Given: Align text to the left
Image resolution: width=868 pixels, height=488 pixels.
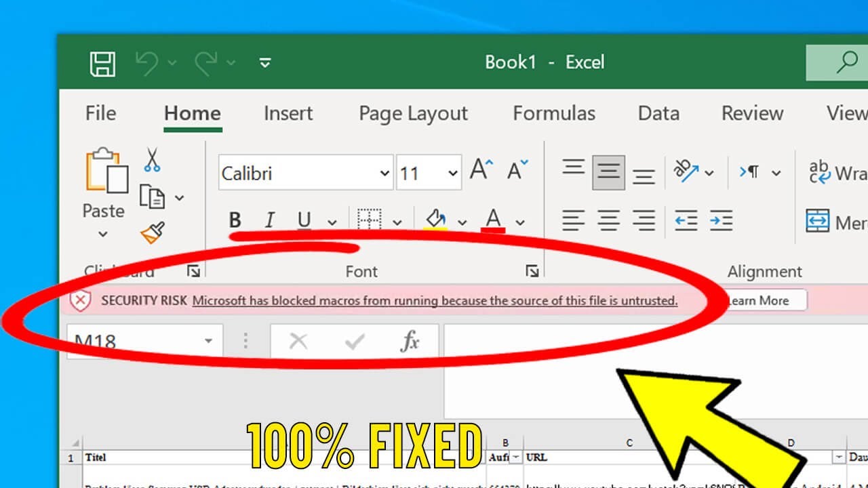Looking at the screenshot, I should (574, 220).
